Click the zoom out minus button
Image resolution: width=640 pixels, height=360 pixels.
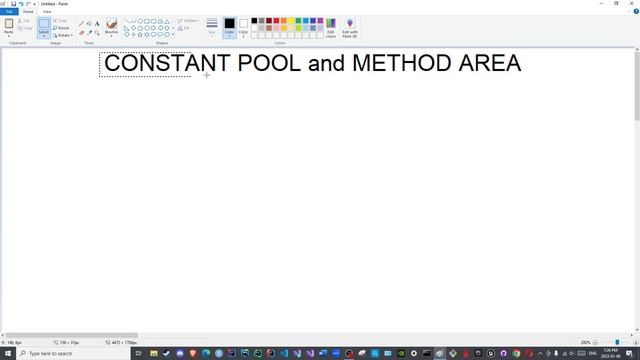click(x=595, y=342)
